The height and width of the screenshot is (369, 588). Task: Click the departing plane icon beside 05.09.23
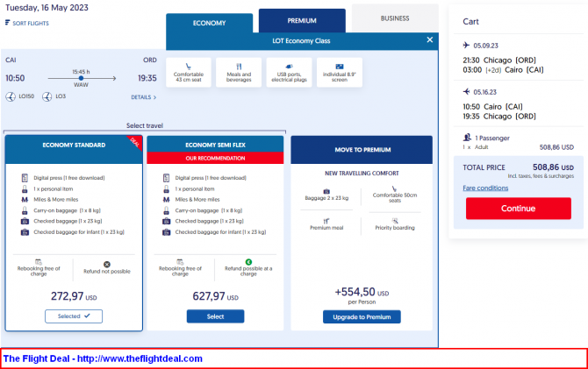(466, 46)
